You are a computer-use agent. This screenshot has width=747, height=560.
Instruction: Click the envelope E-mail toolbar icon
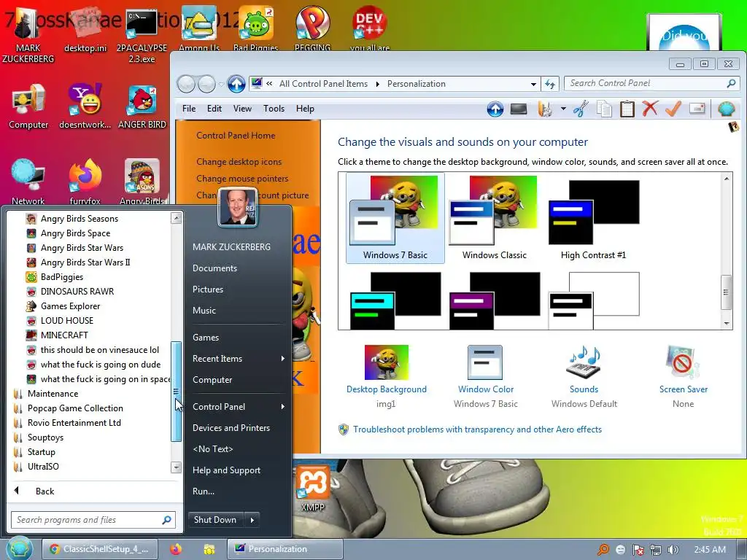(697, 109)
